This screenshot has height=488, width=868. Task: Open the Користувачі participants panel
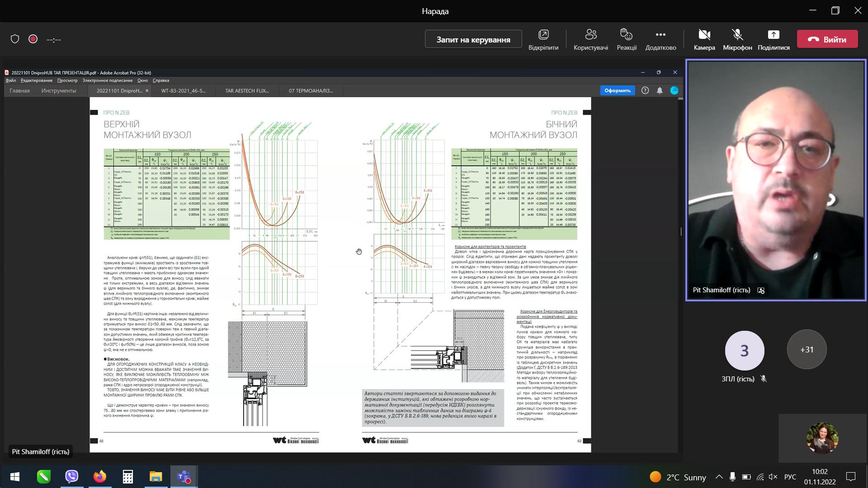pos(591,40)
